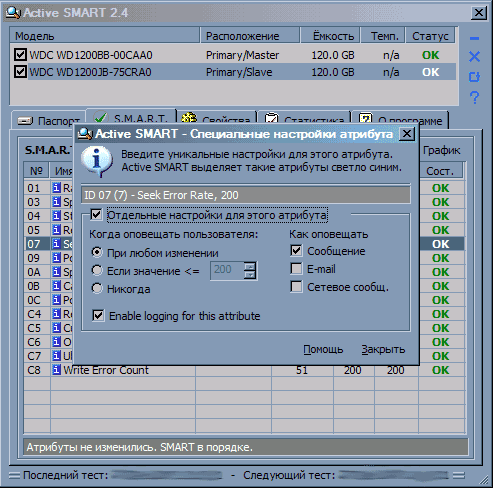This screenshot has width=493, height=488.
Task: Open the 'О программе' tab
Action: click(400, 120)
